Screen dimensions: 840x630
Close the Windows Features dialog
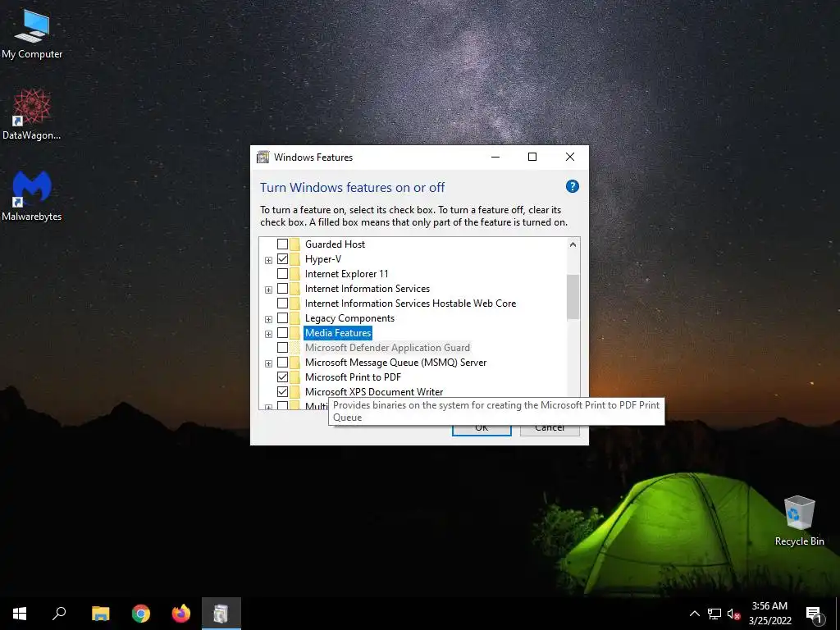570,157
